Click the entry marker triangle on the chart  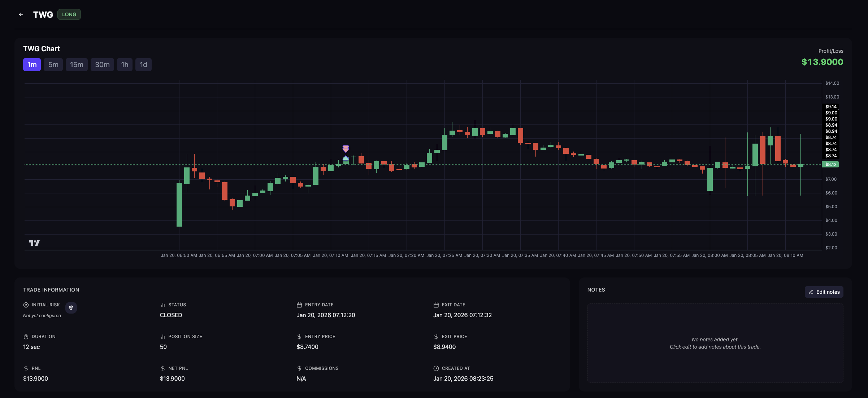coord(346,158)
